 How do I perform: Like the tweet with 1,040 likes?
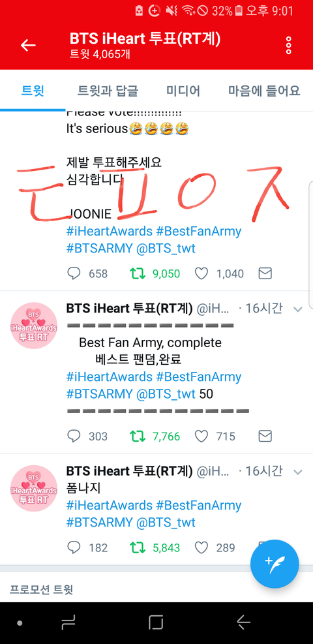point(201,273)
